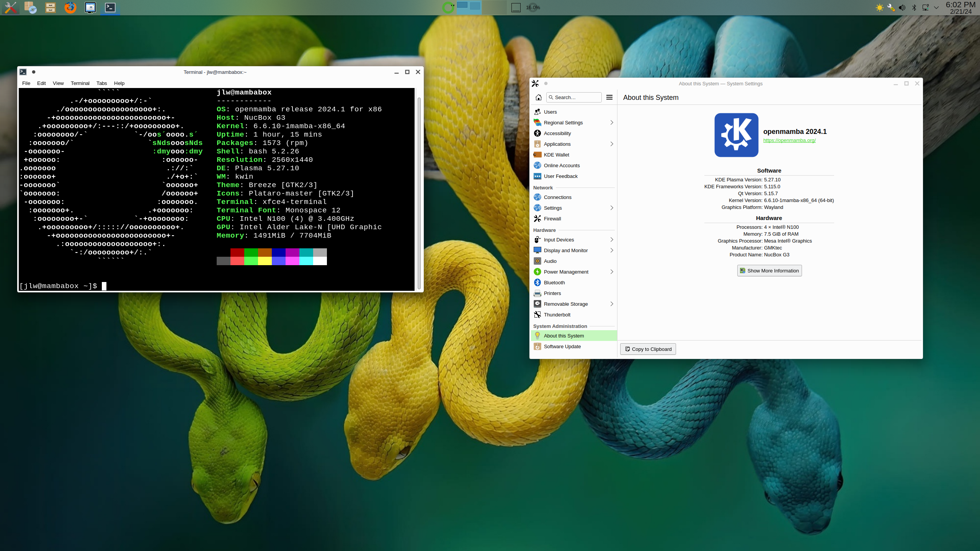Expand network Settings chevron

pyautogui.click(x=611, y=208)
